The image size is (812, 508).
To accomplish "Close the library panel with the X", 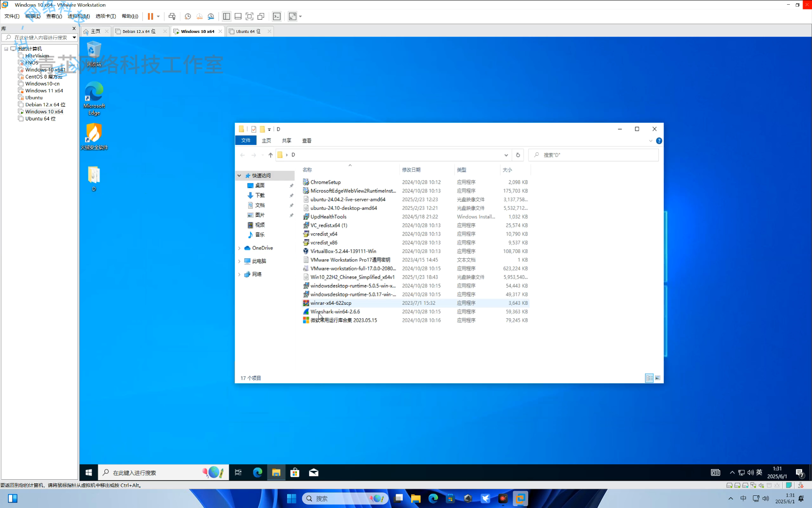I will 74,29.
